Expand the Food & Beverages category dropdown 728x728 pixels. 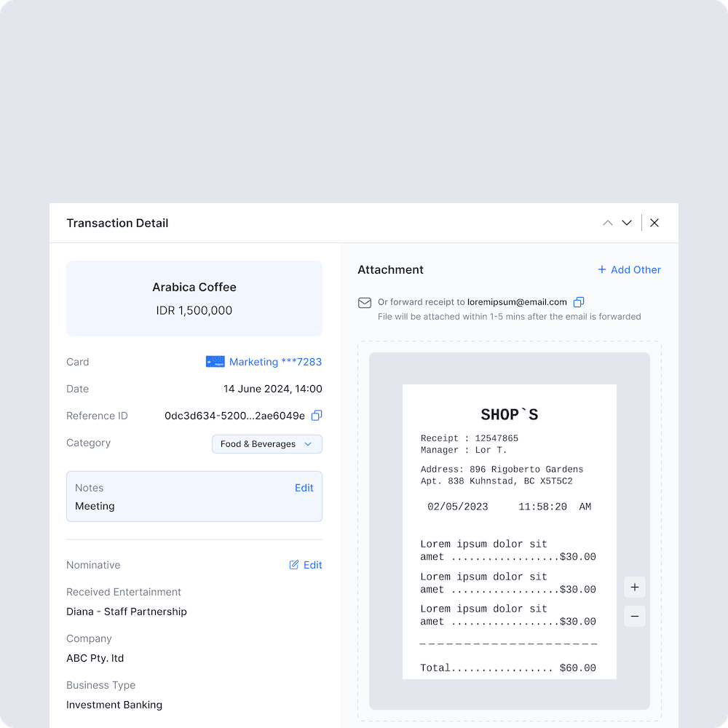coord(266,444)
